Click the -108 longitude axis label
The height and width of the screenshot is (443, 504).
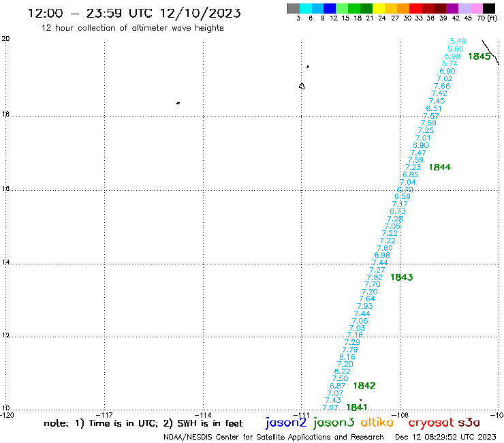click(x=400, y=415)
